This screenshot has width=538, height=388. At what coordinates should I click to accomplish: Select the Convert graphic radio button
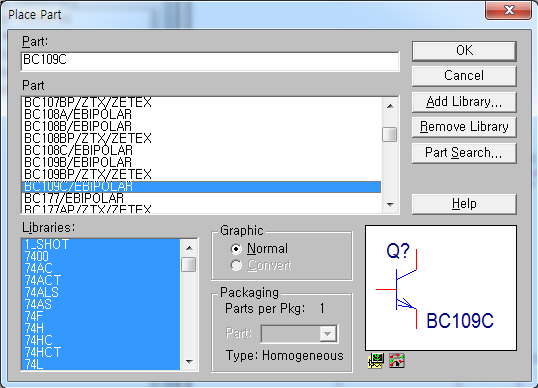tap(236, 265)
